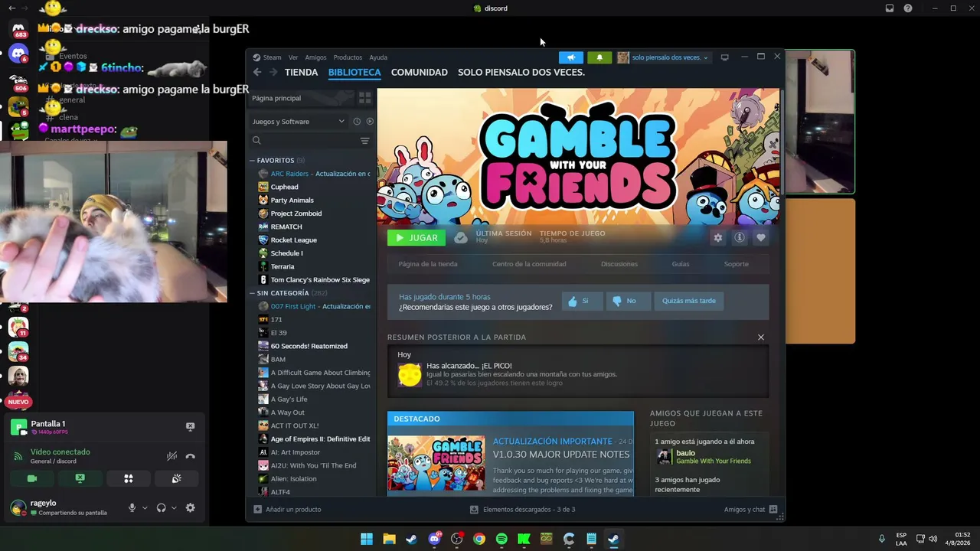Expand Discord microphone input options chevron
980x551 pixels.
pyautogui.click(x=145, y=507)
